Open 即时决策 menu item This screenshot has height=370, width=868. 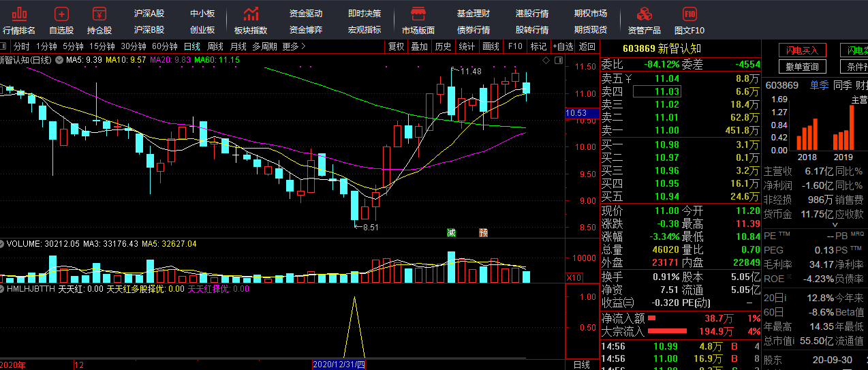[365, 14]
